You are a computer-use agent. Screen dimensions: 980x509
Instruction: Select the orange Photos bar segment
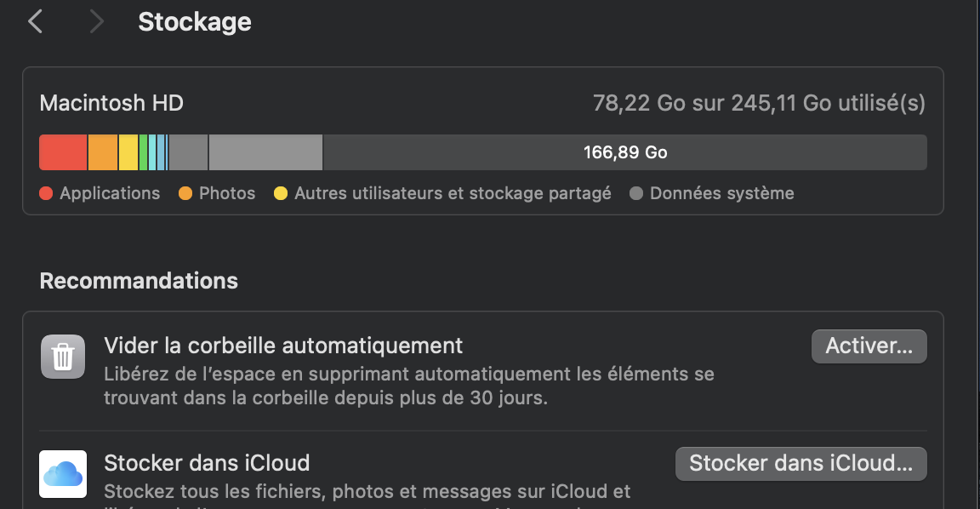103,153
